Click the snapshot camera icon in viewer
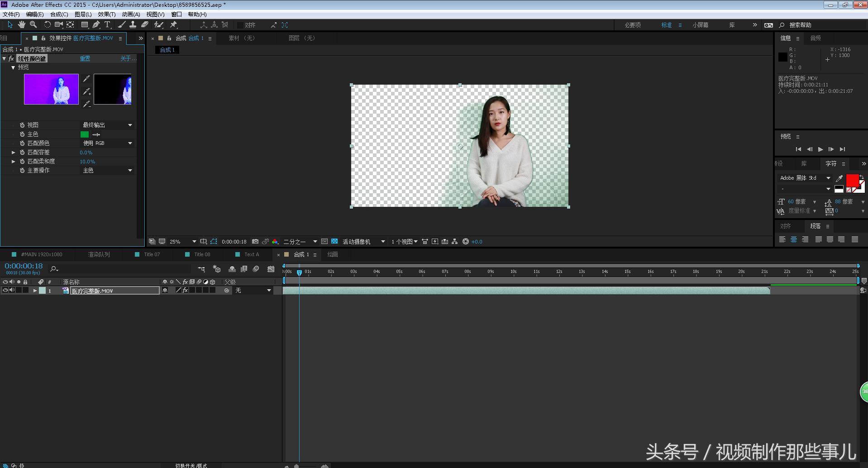Screen dimensions: 868x468 [x=255, y=242]
